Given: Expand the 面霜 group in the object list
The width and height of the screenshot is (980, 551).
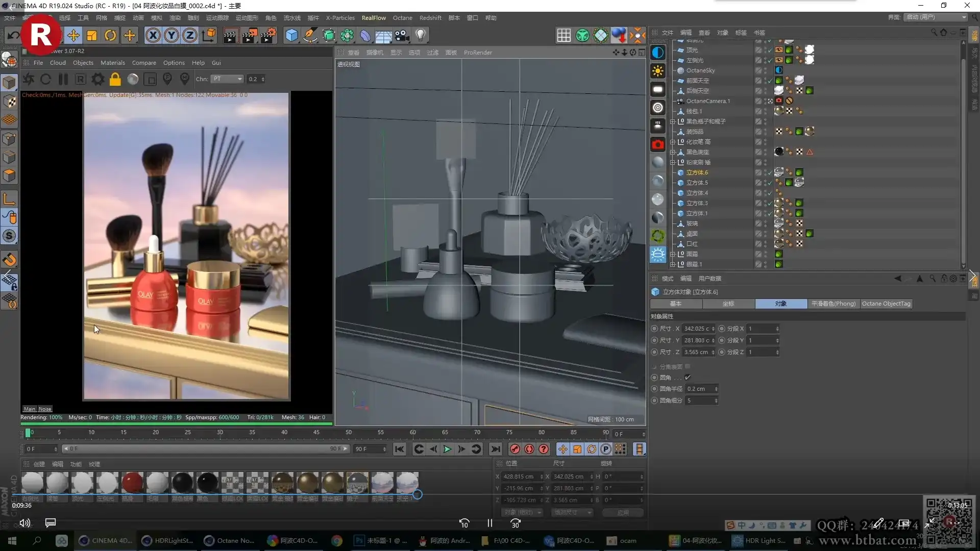Looking at the screenshot, I should (673, 254).
